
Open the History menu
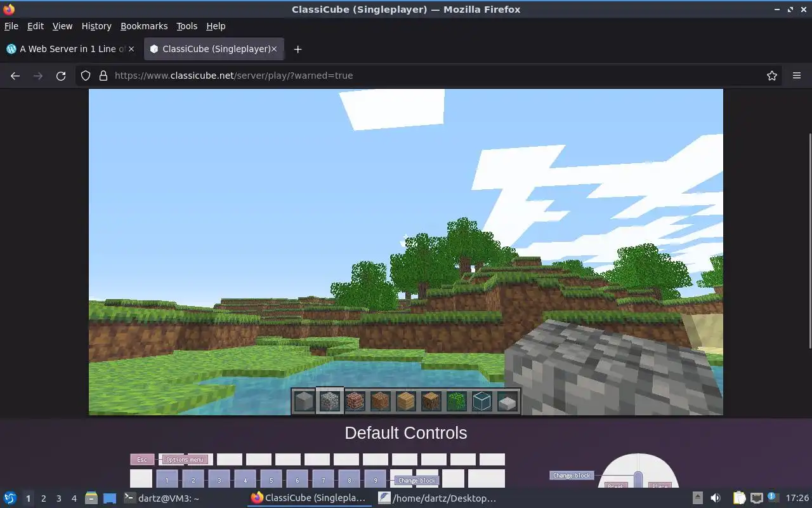pos(96,26)
